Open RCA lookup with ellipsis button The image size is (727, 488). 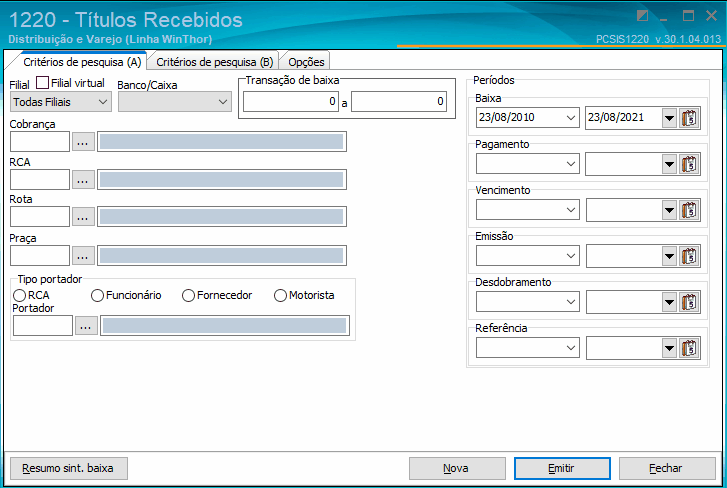click(x=83, y=179)
